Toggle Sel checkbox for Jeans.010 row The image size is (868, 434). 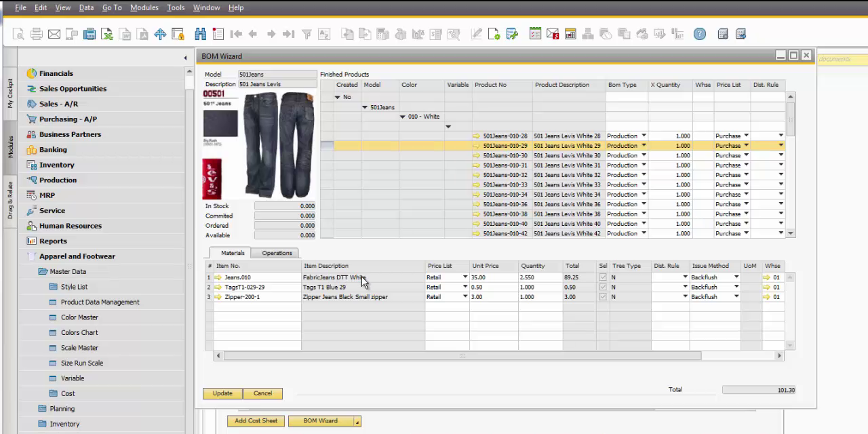pyautogui.click(x=603, y=277)
